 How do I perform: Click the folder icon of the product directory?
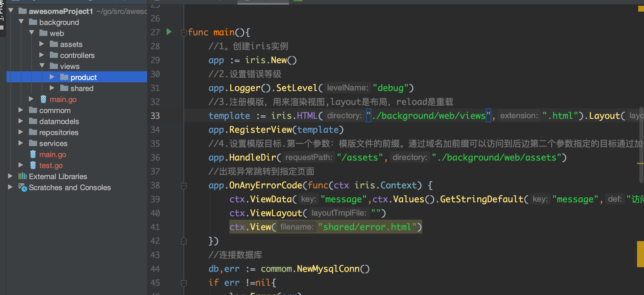tap(64, 77)
